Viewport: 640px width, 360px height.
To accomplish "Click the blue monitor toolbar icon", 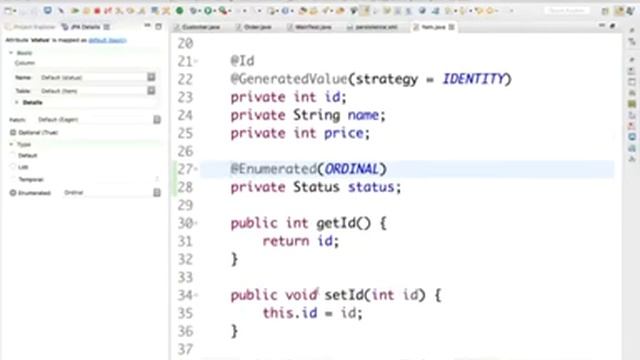I will coord(48,10).
